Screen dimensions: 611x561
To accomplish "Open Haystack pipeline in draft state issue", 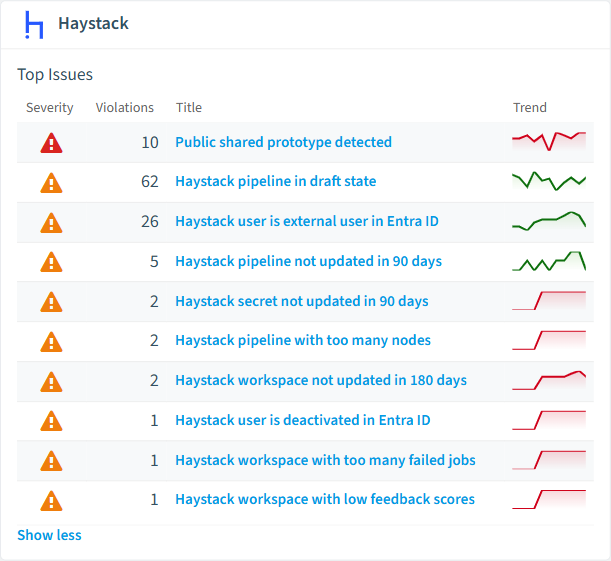I will tap(275, 181).
